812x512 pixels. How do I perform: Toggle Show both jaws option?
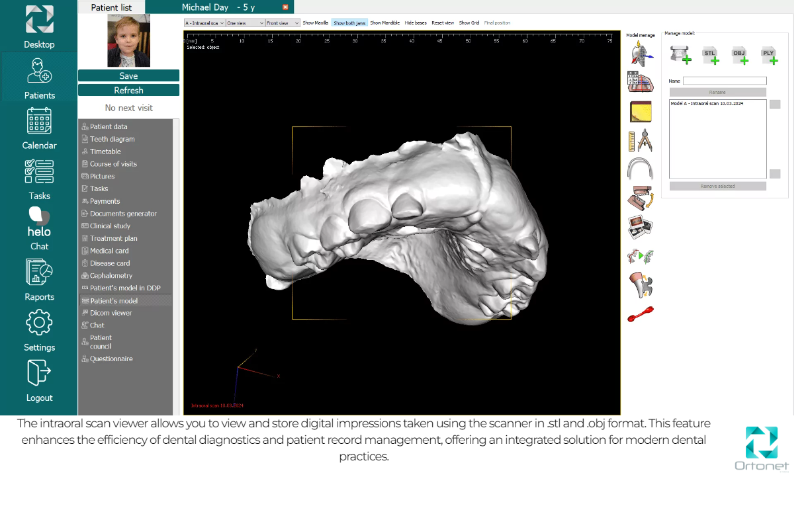pos(349,23)
